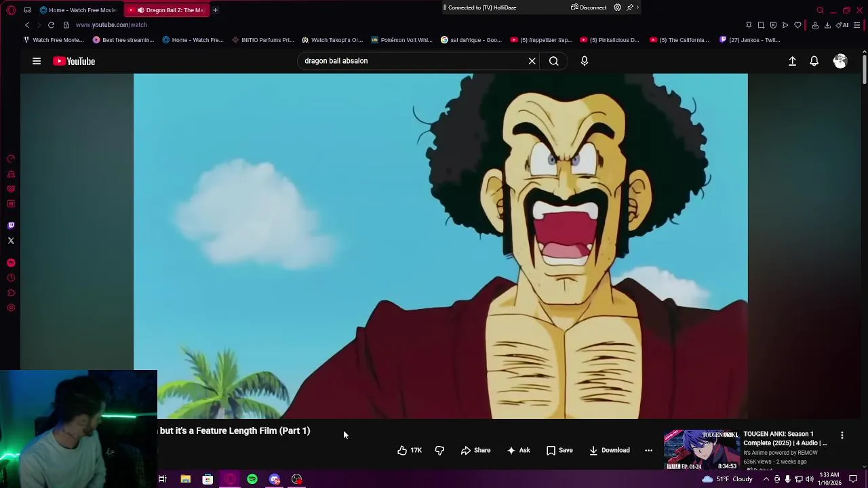Open Spotify from the taskbar

(x=252, y=479)
